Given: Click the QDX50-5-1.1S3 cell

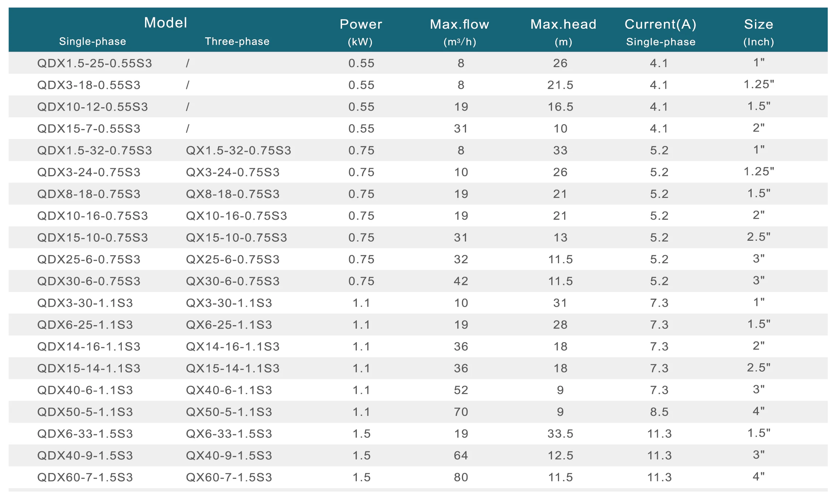Looking at the screenshot, I should tap(85, 412).
